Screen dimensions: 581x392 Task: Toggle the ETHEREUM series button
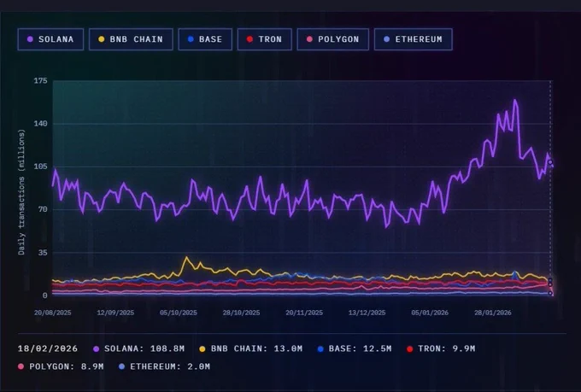click(414, 39)
